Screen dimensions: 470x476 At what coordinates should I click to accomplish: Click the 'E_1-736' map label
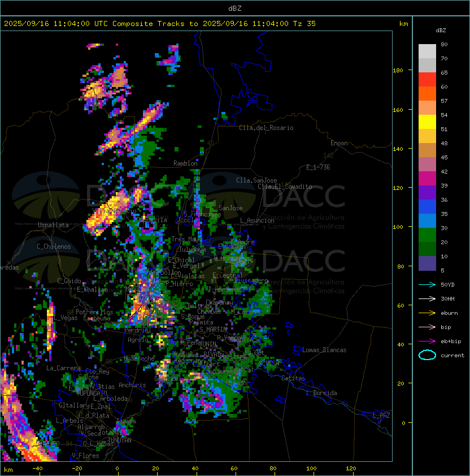click(318, 167)
